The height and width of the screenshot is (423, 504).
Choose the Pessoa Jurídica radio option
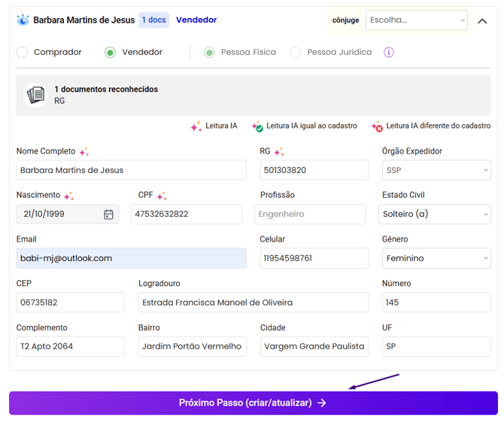tap(296, 53)
